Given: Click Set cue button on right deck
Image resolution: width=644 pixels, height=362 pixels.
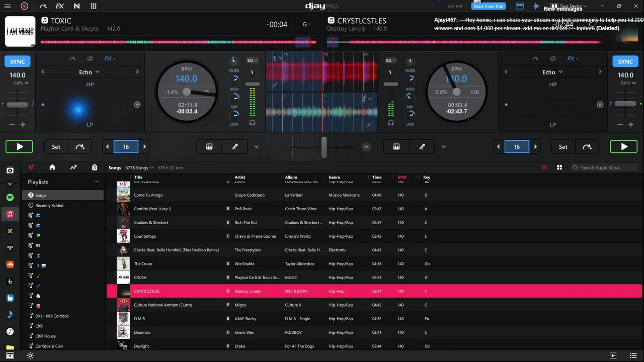Looking at the screenshot, I should [563, 147].
